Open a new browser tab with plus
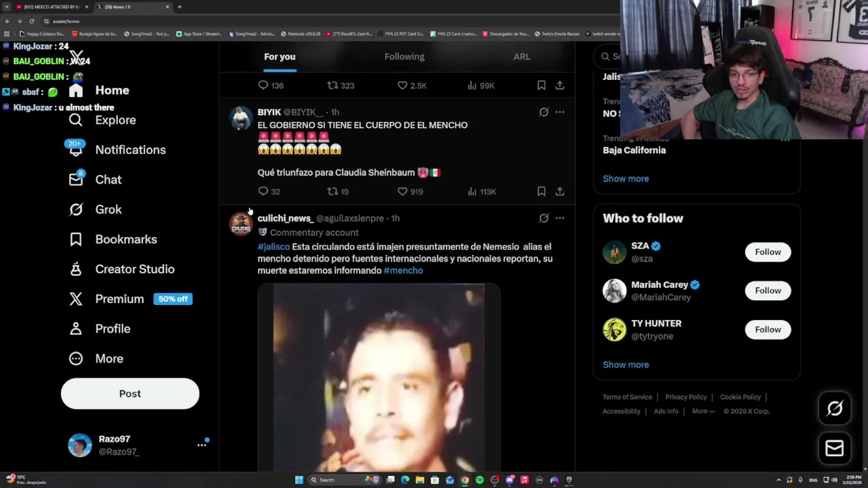 179,7
